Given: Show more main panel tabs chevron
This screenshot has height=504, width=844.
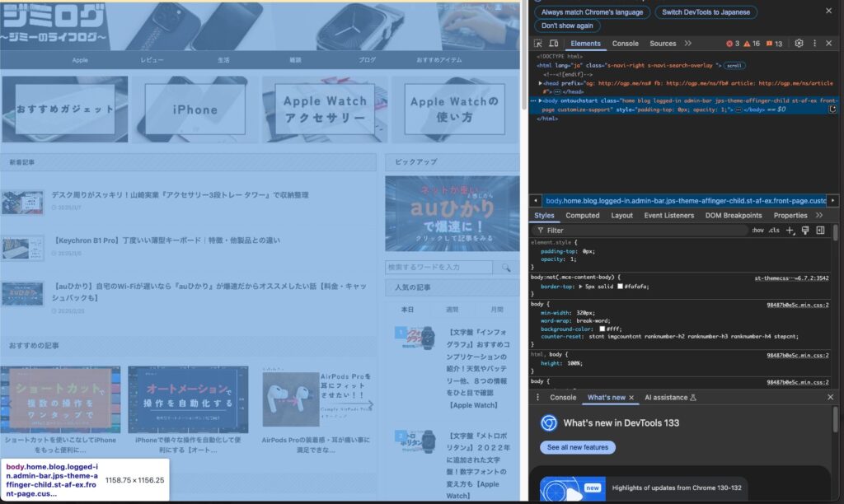Looking at the screenshot, I should pyautogui.click(x=688, y=44).
